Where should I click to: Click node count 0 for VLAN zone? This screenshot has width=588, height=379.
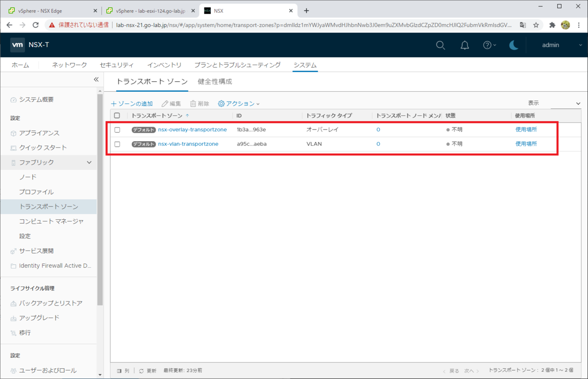378,144
